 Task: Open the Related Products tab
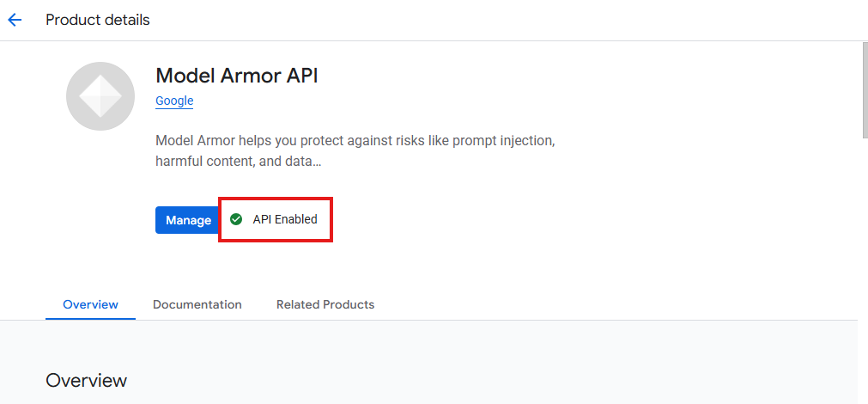click(325, 304)
